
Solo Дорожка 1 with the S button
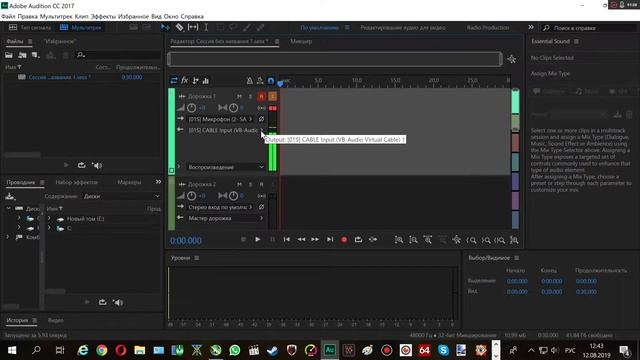click(250, 96)
